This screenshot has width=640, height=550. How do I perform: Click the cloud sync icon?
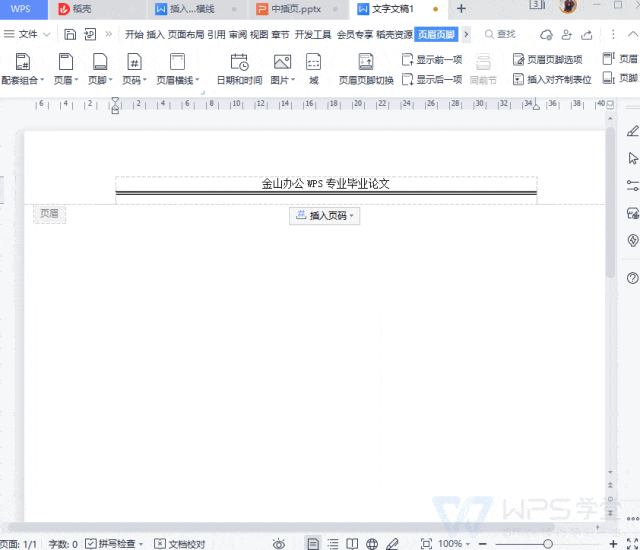point(546,35)
